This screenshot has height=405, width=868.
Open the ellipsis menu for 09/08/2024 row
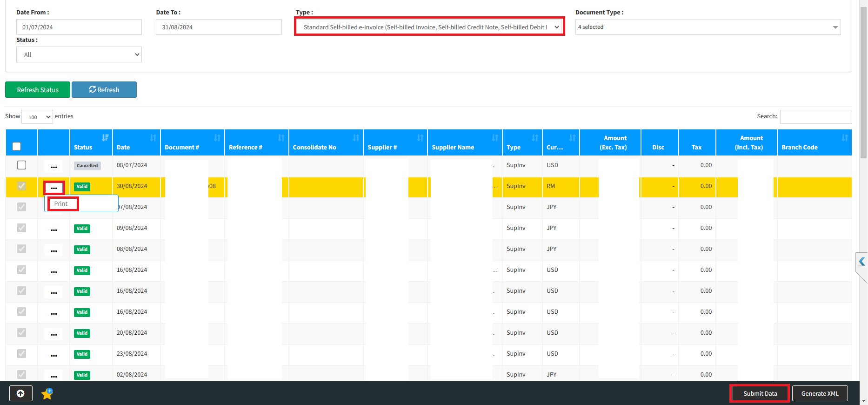pyautogui.click(x=54, y=229)
